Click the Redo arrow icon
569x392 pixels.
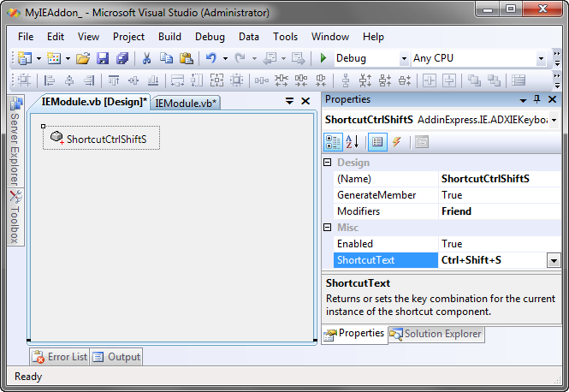pyautogui.click(x=240, y=58)
